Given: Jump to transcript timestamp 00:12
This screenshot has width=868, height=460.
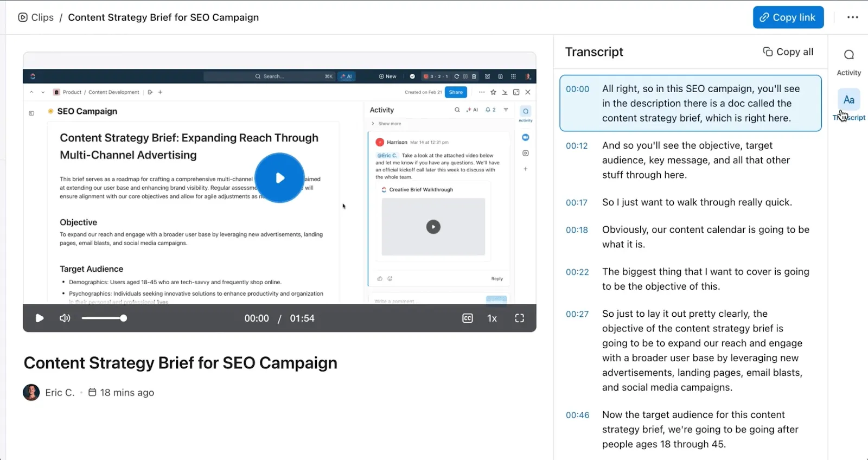Looking at the screenshot, I should [577, 146].
